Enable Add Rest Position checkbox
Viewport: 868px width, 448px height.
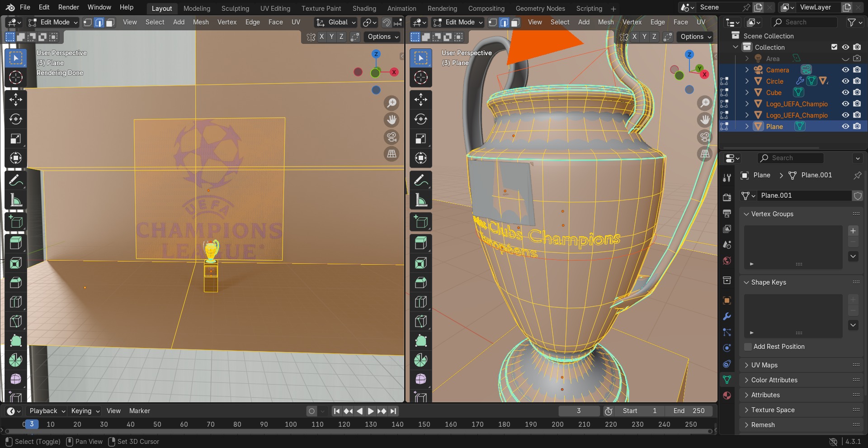[748, 347]
